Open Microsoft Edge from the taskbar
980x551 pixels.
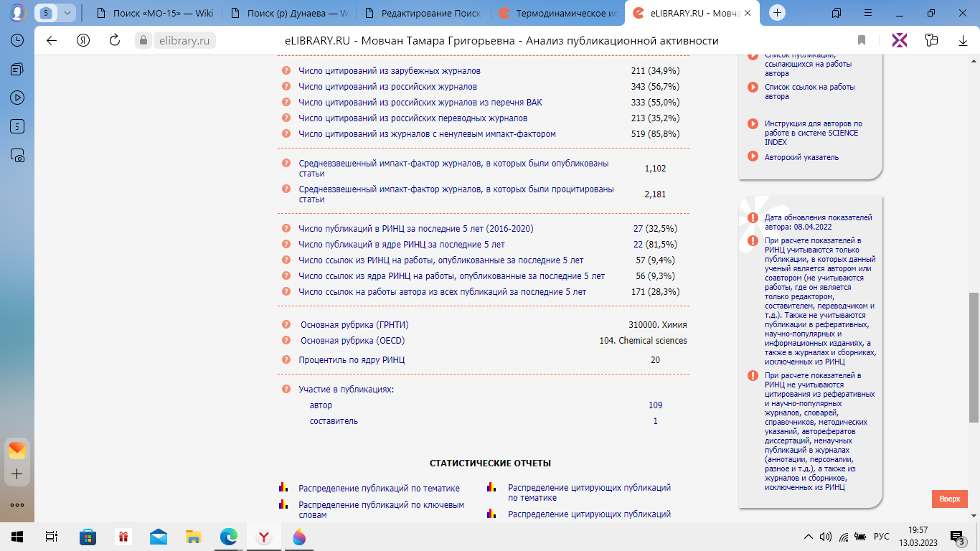coord(228,536)
